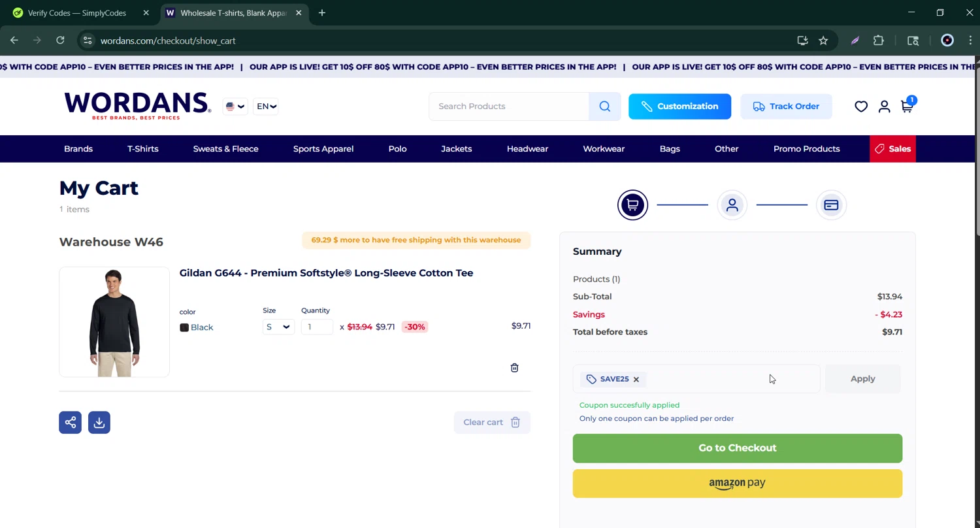Click the Track Order button

(x=786, y=107)
